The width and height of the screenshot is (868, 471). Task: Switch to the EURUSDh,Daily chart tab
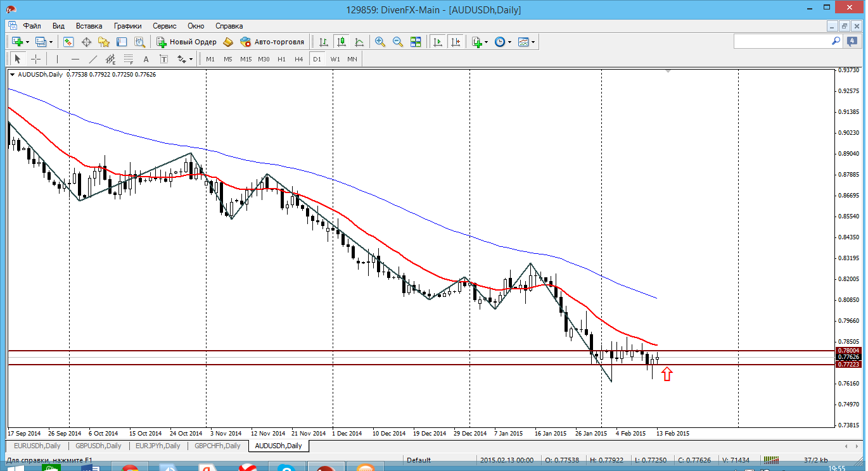pyautogui.click(x=35, y=446)
